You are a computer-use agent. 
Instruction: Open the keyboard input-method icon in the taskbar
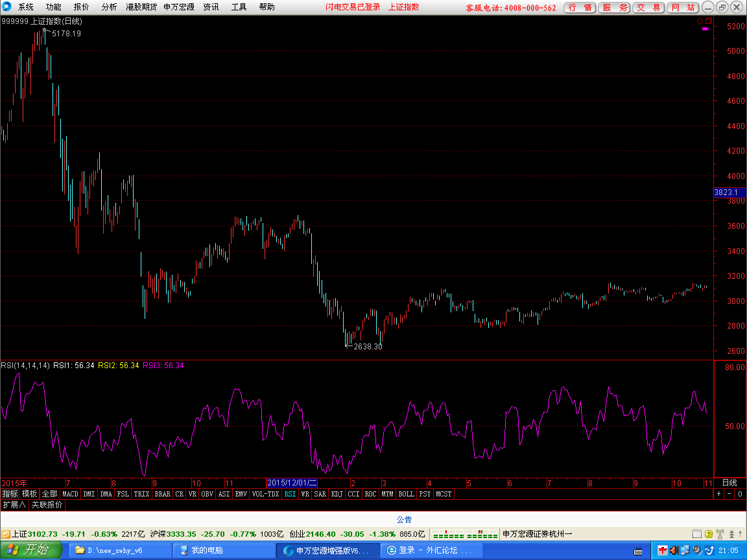point(638,551)
